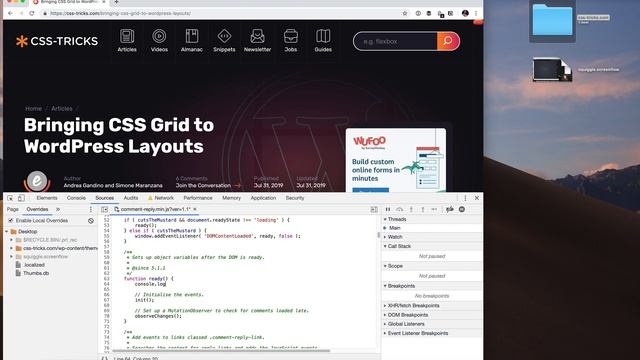The image size is (640, 360).
Task: Hide the sources navigator pane
Action: pyautogui.click(x=104, y=209)
